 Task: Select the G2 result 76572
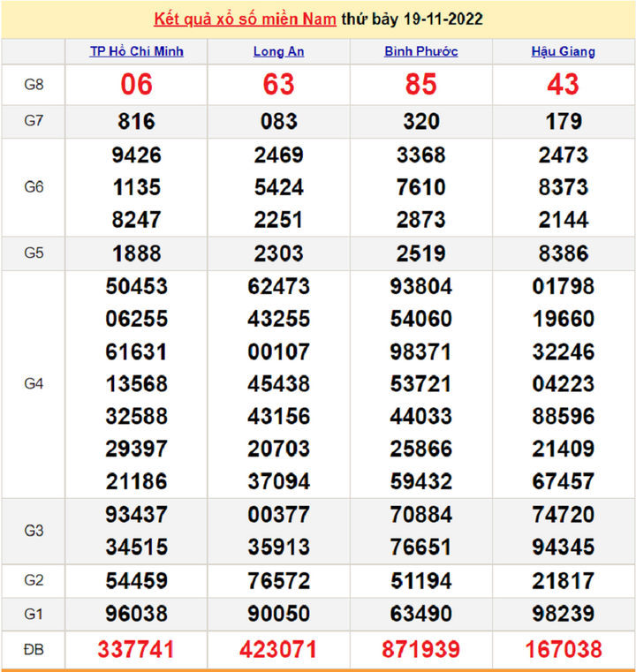278,580
